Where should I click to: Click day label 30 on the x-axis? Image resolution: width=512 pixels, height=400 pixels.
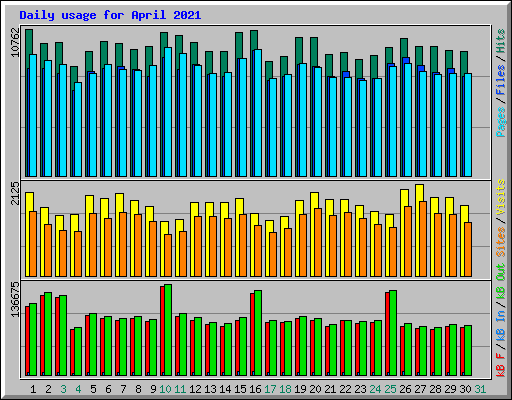(x=465, y=389)
